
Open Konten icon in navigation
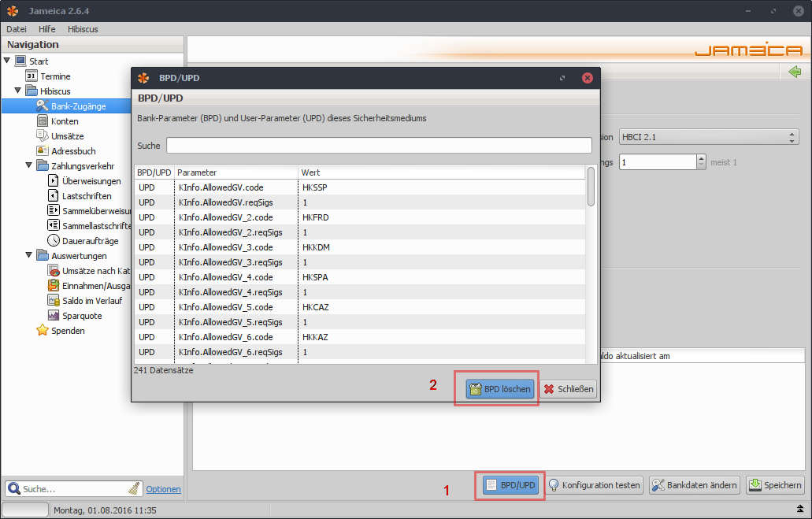(43, 121)
